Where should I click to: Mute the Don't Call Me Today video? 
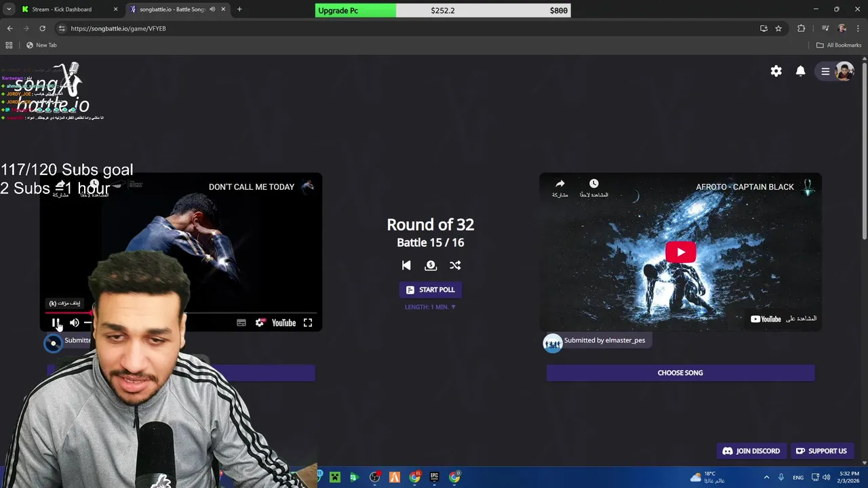pyautogui.click(x=75, y=323)
